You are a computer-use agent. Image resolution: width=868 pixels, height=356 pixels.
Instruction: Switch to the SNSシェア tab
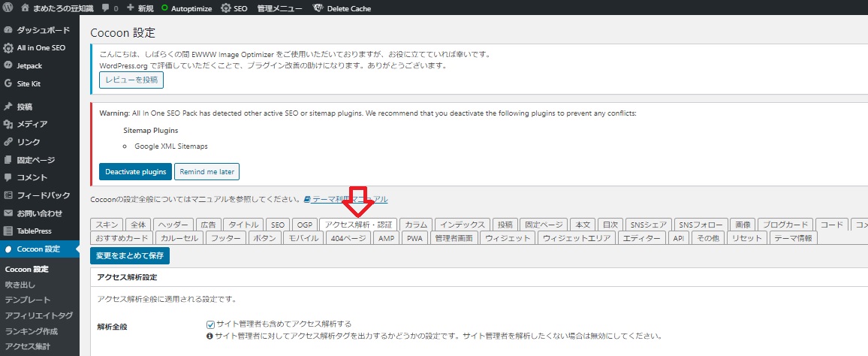point(649,225)
